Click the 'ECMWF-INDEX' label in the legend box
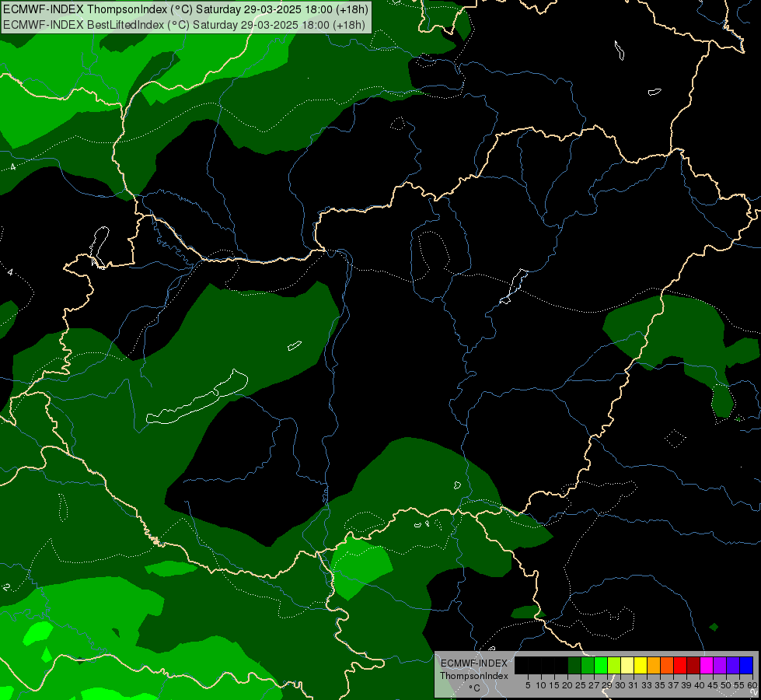Viewport: 761px width, 700px height. coord(473,663)
